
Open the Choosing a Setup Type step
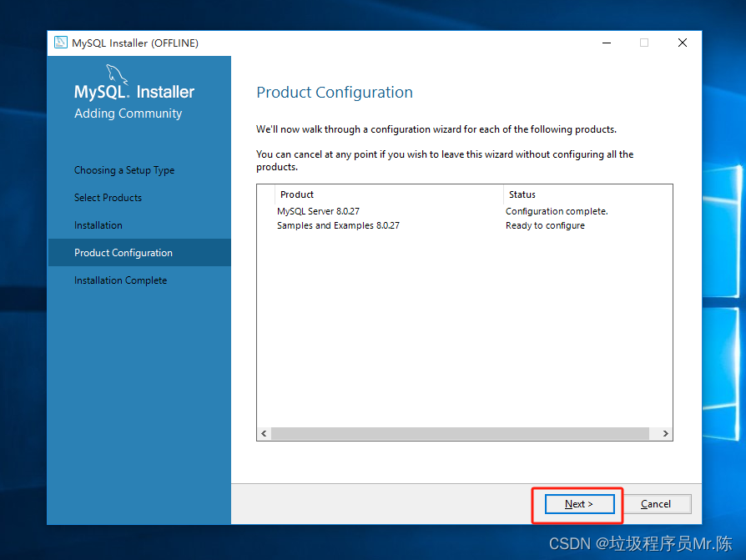click(124, 170)
